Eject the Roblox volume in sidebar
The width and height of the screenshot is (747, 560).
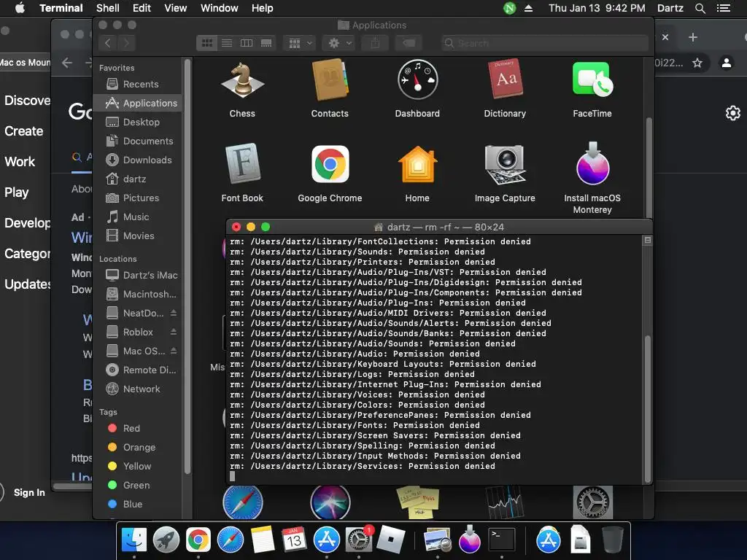(x=174, y=332)
